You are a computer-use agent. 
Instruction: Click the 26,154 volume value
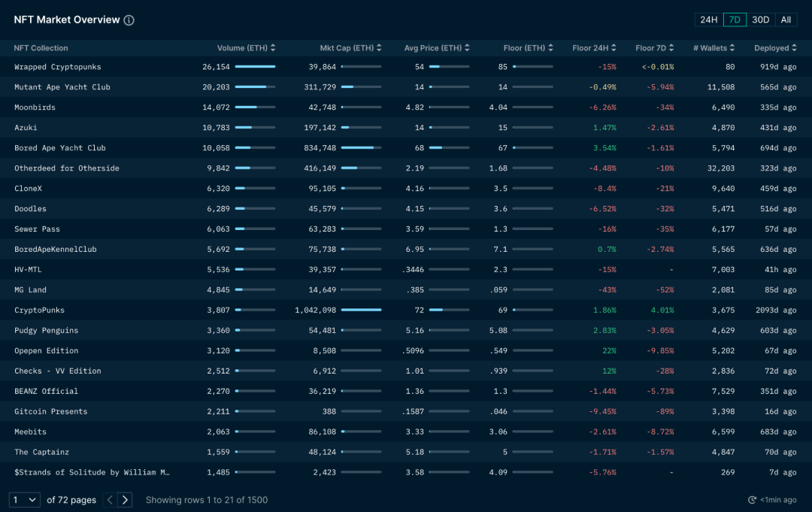[216, 67]
